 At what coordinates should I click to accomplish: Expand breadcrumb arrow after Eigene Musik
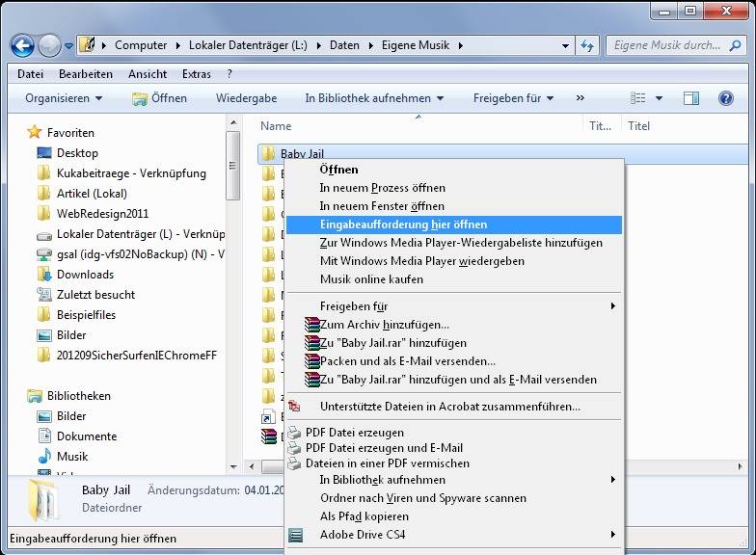click(461, 45)
